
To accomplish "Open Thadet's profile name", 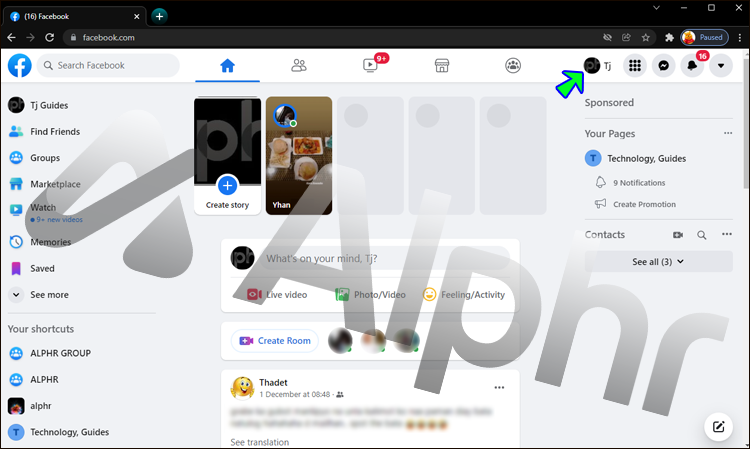I will point(273,383).
